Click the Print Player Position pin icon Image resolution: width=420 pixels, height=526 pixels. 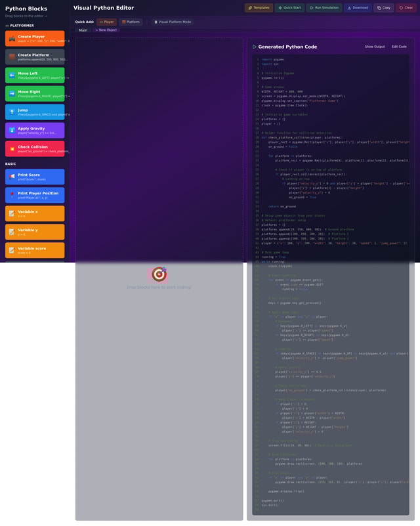click(x=12, y=195)
